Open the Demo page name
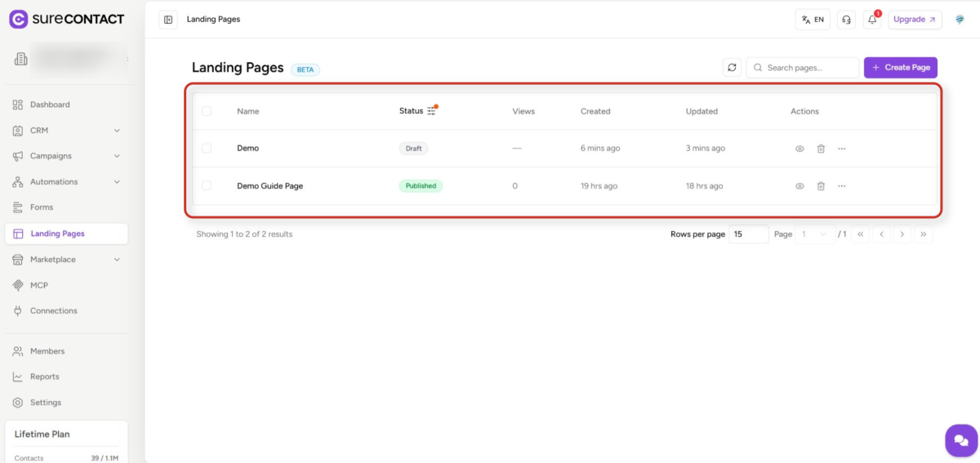 point(247,149)
